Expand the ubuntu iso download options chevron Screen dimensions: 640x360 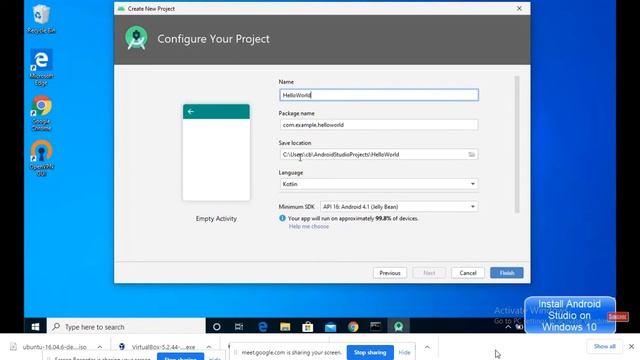pos(100,347)
